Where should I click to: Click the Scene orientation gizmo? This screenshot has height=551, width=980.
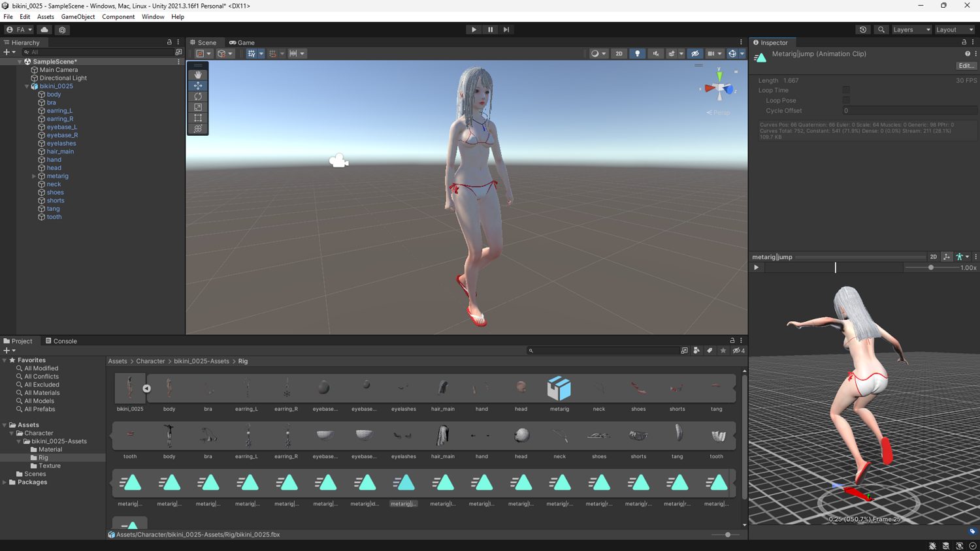point(719,87)
